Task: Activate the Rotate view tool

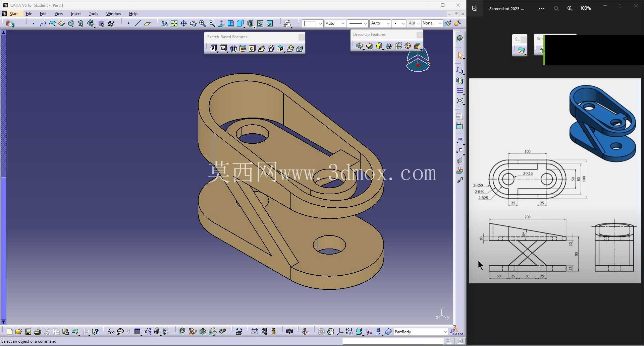Action: (193, 23)
